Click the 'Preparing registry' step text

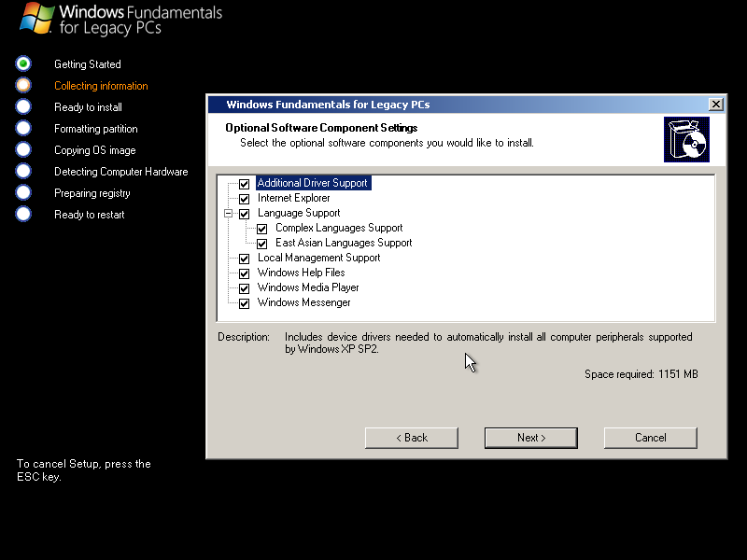[x=92, y=193]
